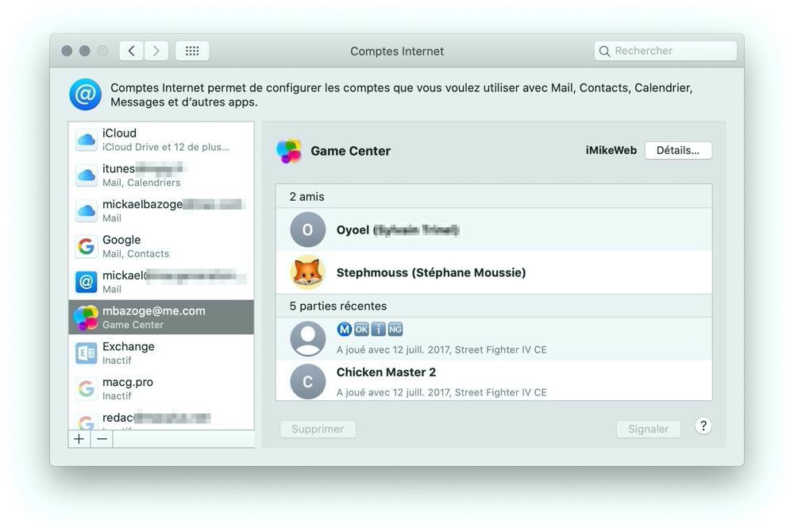The image size is (794, 532).
Task: Click the iMikeWeb nickname
Action: 611,150
